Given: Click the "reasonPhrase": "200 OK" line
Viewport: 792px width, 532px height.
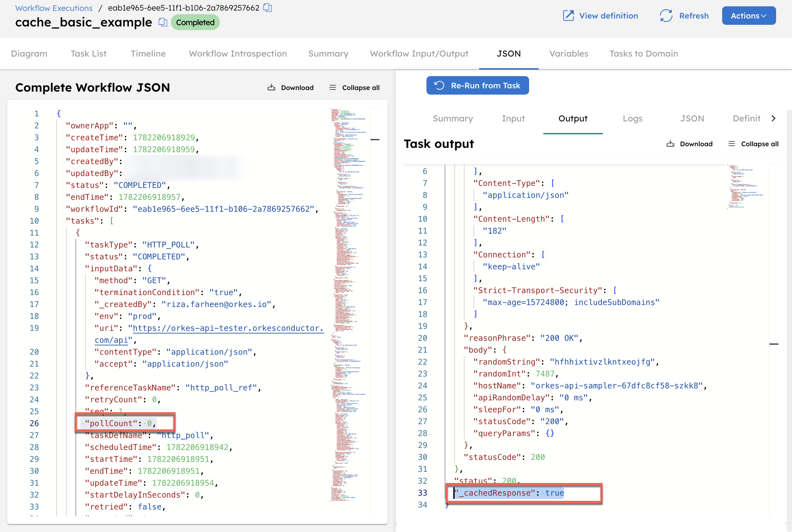Looking at the screenshot, I should tap(523, 338).
